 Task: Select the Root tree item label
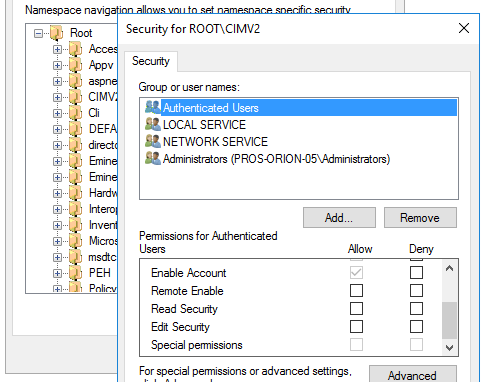tap(81, 33)
